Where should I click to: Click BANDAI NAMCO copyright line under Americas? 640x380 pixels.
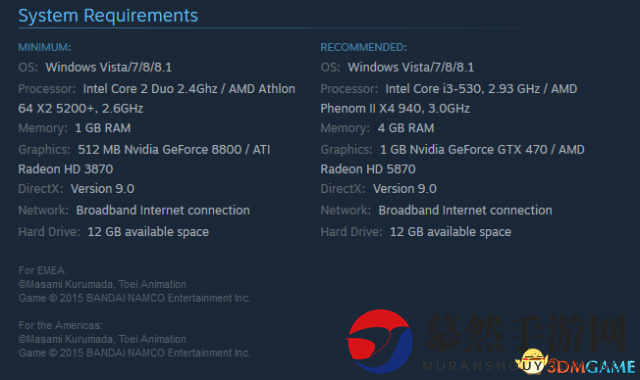134,353
